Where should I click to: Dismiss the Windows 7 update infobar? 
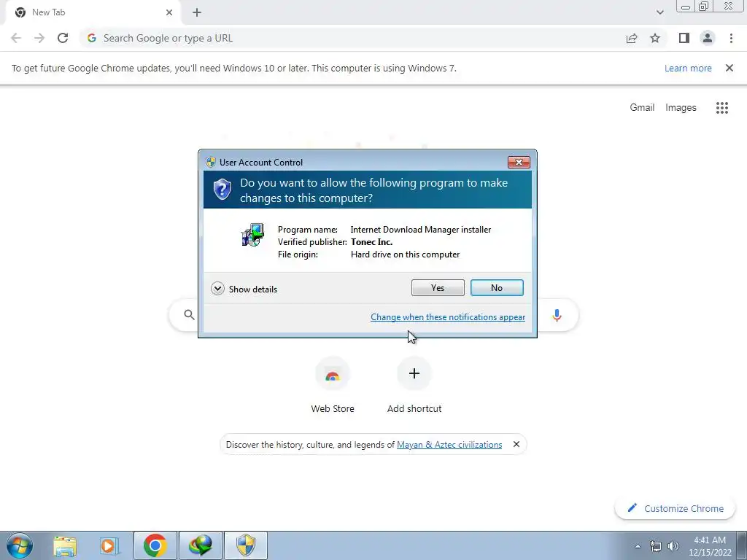tap(729, 68)
